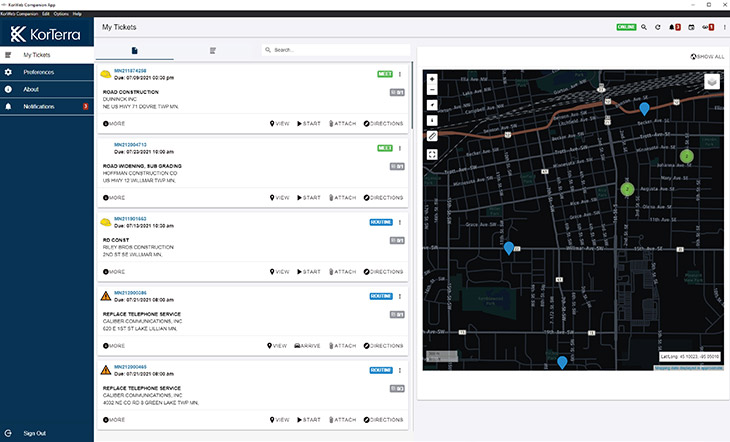Select the map ruler measure tool
Image resolution: width=730 pixels, height=442 pixels.
click(x=432, y=136)
